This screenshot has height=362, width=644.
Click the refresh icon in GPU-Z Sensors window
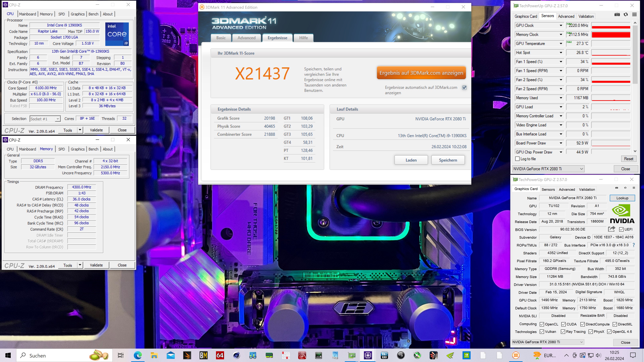626,14
